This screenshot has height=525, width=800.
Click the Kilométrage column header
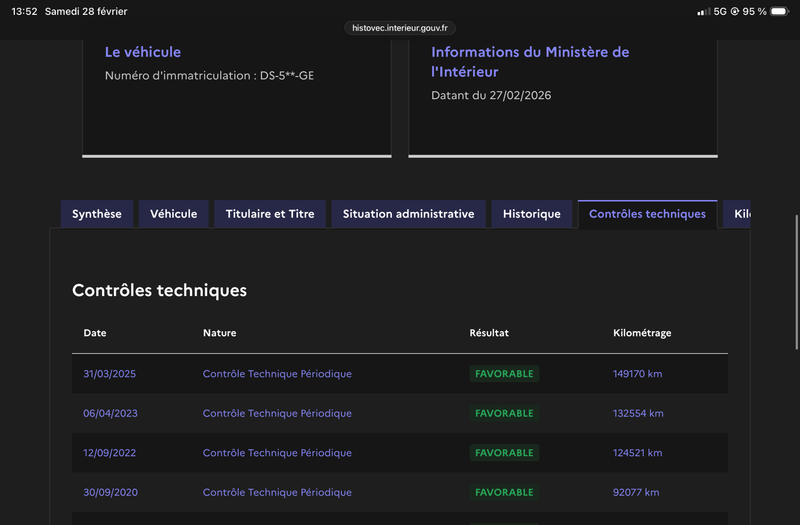[642, 333]
